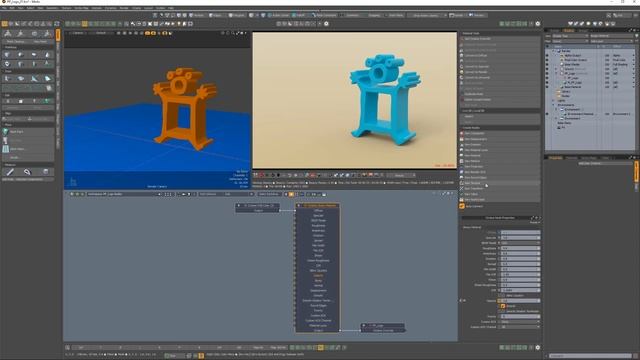Viewport: 640px width, 360px height.
Task: Toggle visibility eye of Base Shader
Action: 547,64
